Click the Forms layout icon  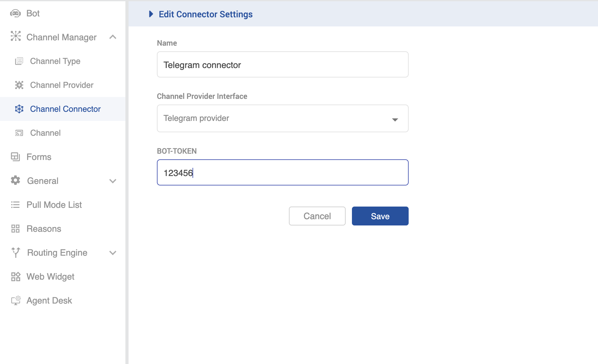(15, 157)
